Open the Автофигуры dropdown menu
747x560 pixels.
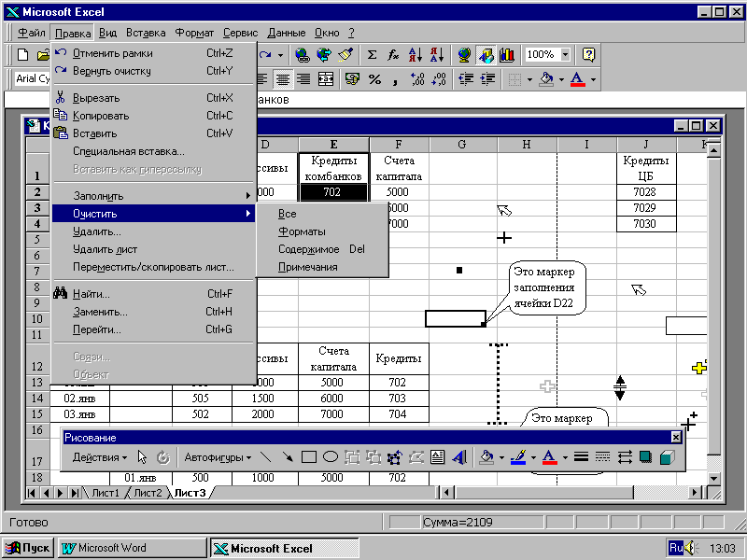tap(218, 457)
